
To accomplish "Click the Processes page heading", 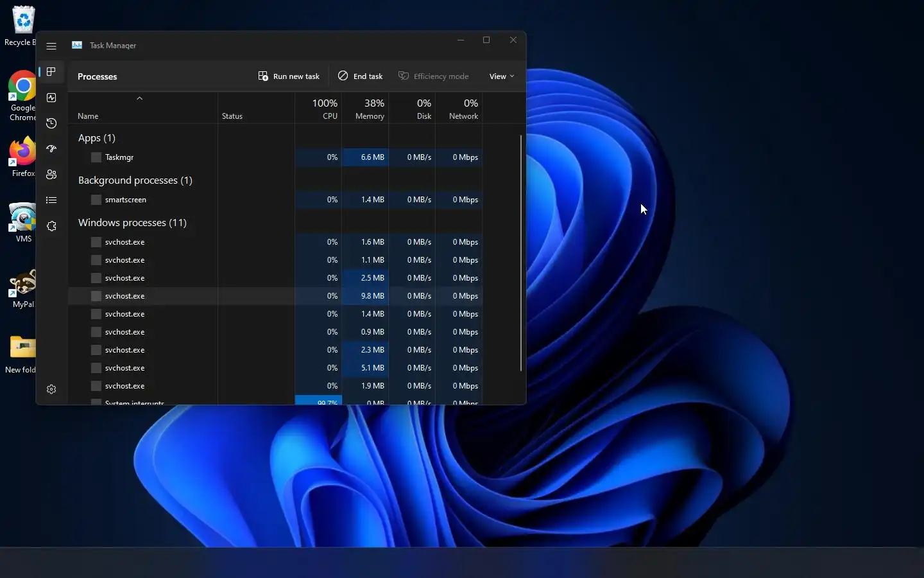I will point(98,76).
